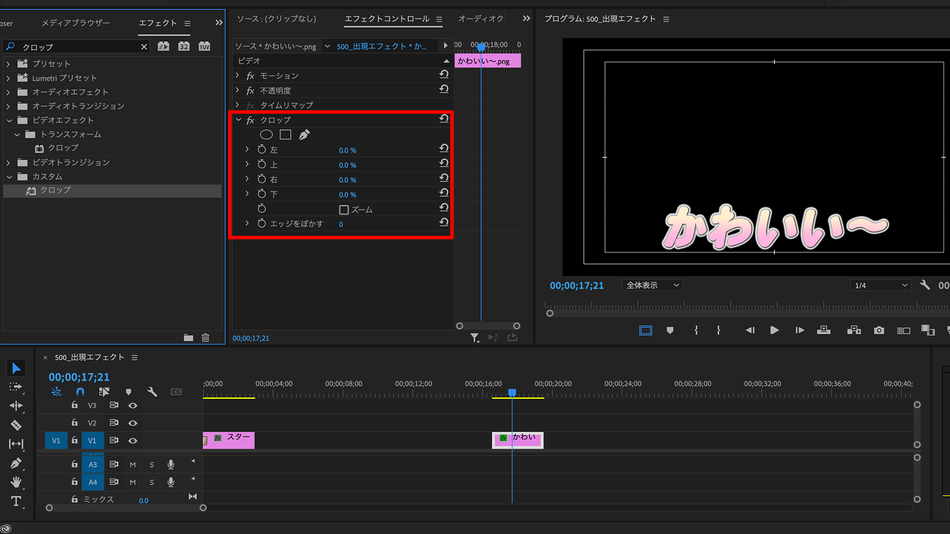Hide the V3 track output

(133, 406)
